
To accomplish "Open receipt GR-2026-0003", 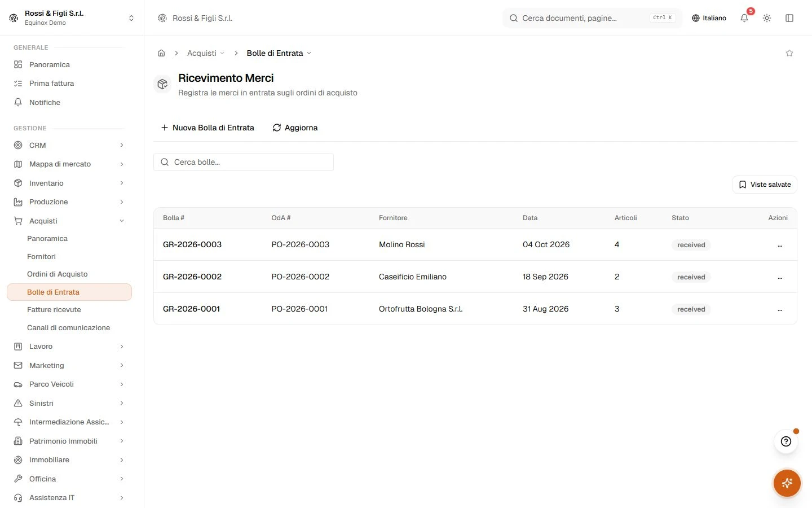I will 192,244.
